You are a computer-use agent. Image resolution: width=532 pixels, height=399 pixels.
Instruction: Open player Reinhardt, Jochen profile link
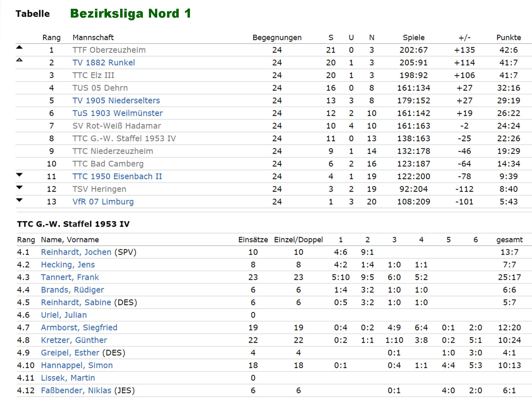(x=76, y=252)
